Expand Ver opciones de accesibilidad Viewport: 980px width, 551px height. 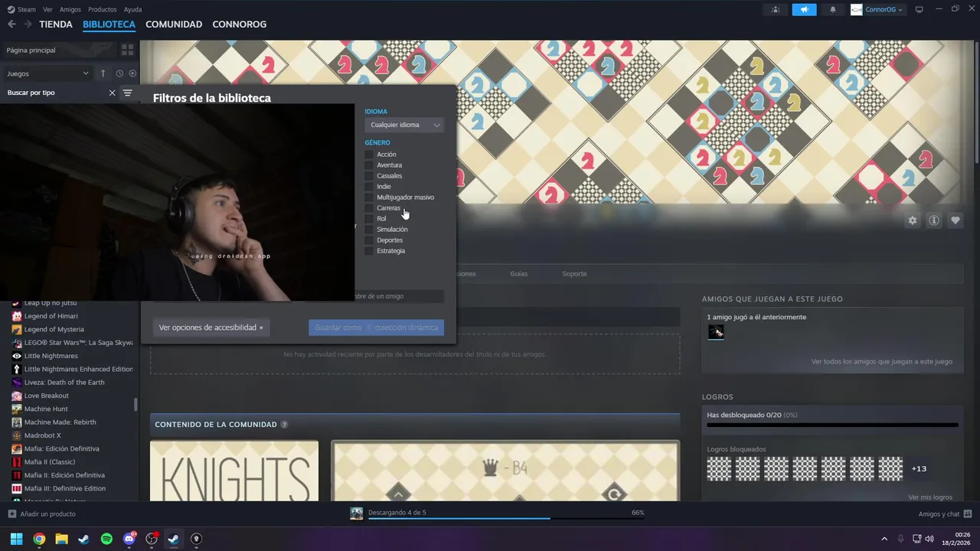pyautogui.click(x=211, y=328)
